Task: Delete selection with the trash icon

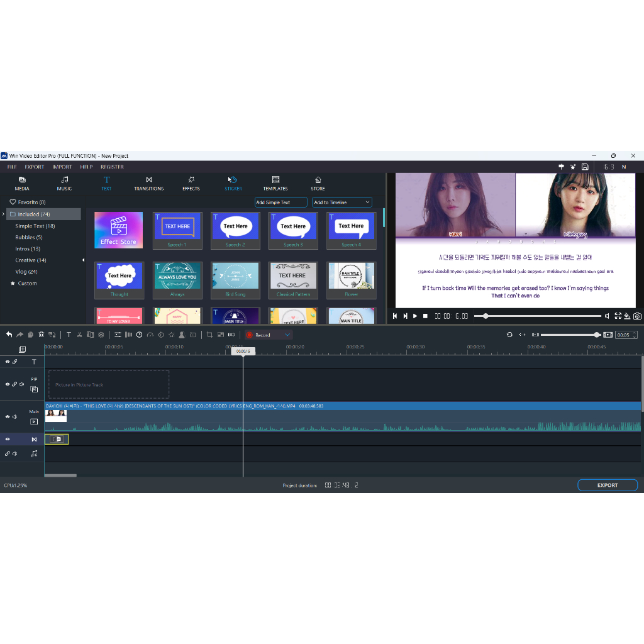Action: tap(42, 335)
